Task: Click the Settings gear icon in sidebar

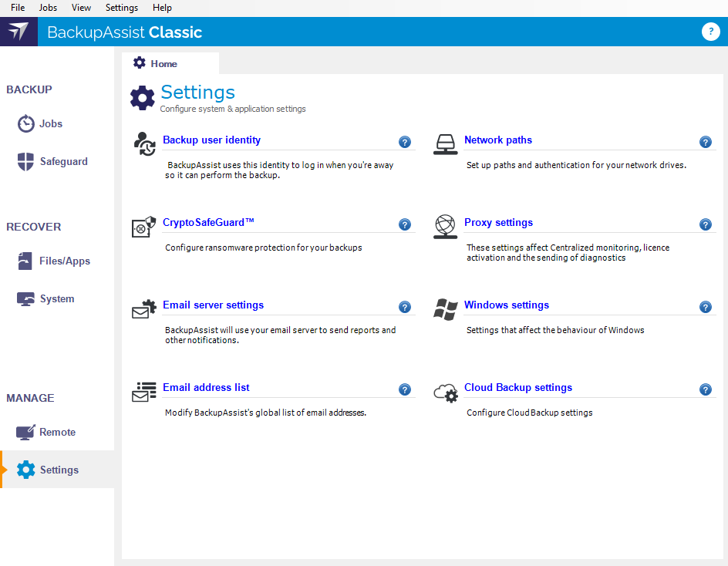Action: [x=26, y=470]
